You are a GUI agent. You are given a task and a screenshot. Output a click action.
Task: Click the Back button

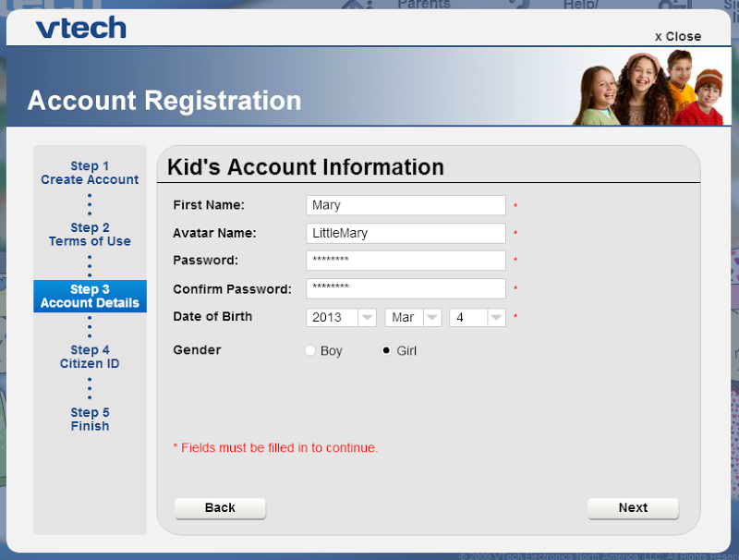(x=220, y=508)
